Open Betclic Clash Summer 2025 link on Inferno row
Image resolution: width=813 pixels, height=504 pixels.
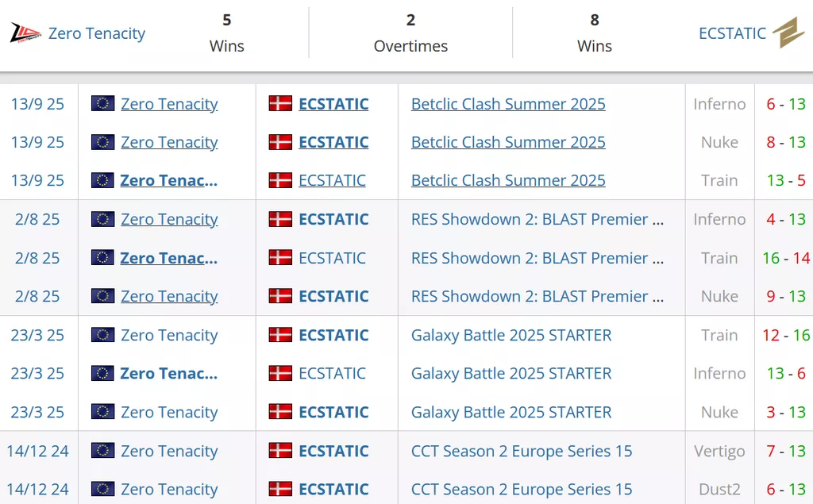pyautogui.click(x=508, y=104)
